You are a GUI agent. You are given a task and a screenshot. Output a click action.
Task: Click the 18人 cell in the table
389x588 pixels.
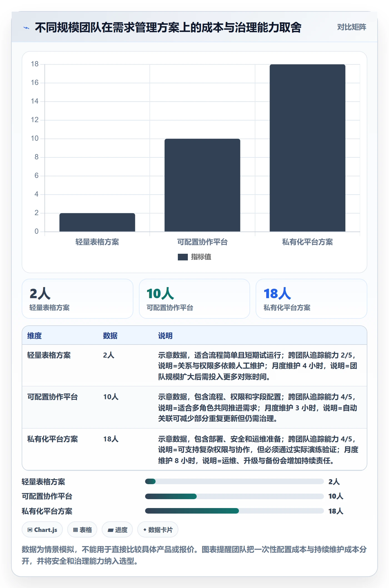[111, 439]
